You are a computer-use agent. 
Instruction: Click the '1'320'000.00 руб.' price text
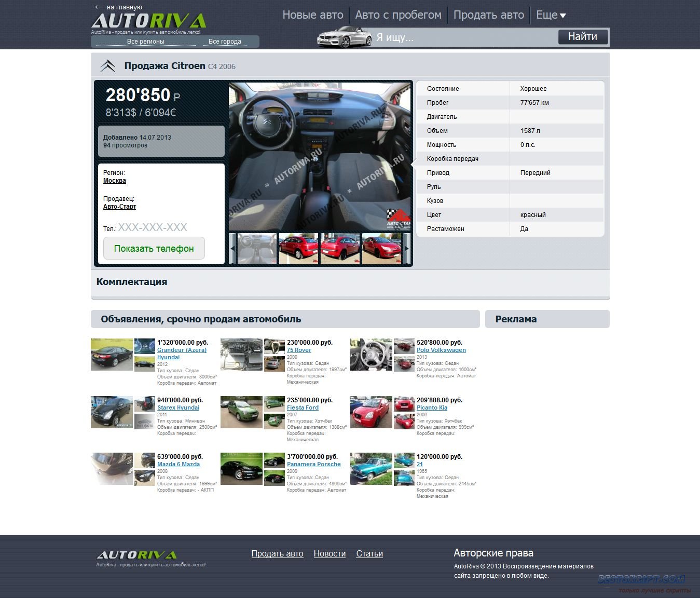point(183,343)
